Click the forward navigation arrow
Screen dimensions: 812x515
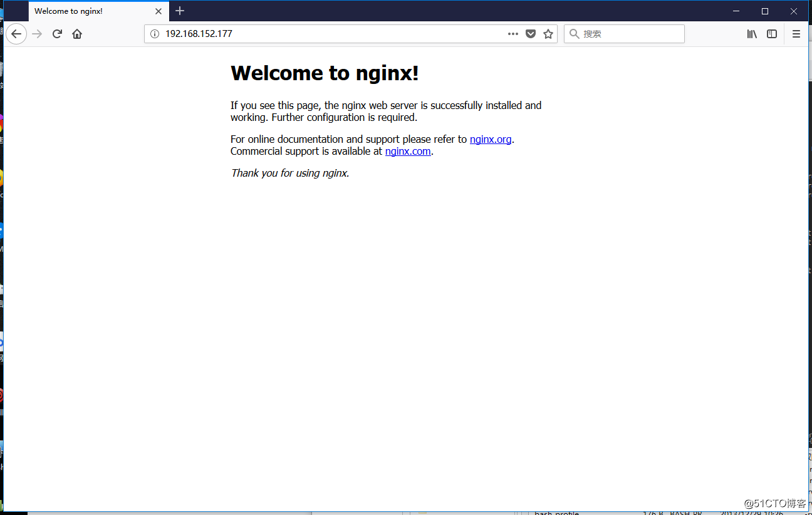click(37, 34)
